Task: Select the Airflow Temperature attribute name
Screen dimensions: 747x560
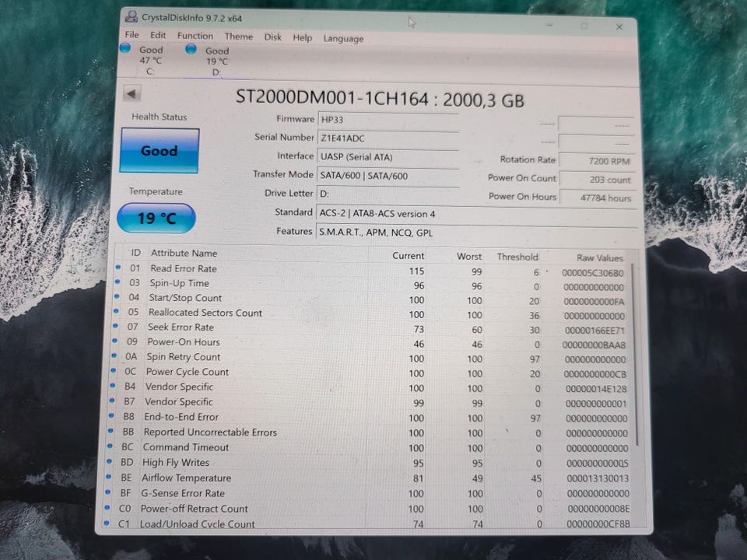Action: tap(186, 478)
